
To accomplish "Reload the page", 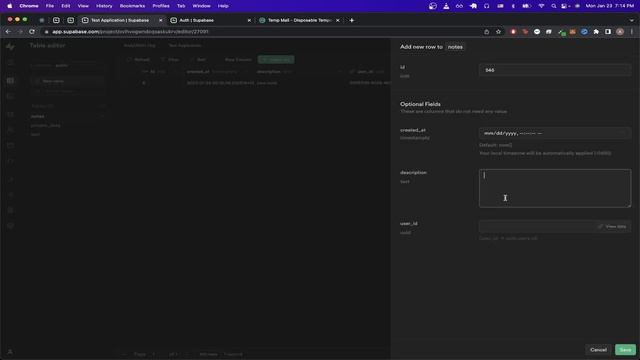I will pyautogui.click(x=32, y=31).
